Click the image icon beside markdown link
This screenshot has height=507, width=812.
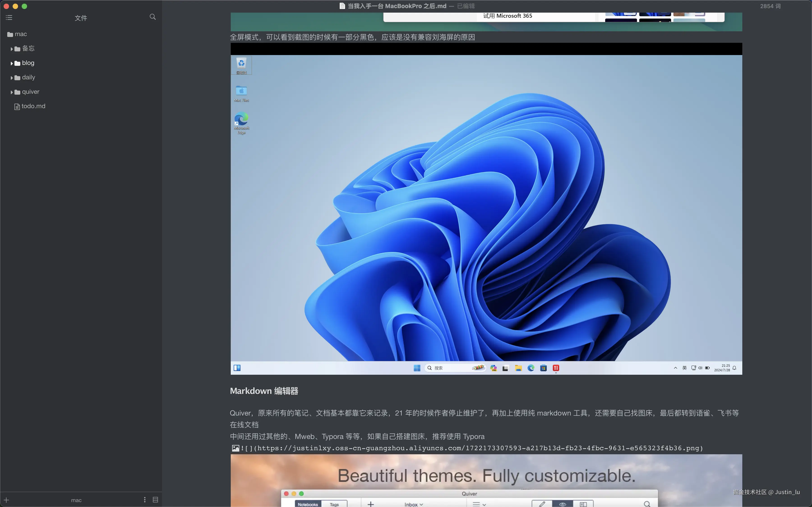click(235, 448)
